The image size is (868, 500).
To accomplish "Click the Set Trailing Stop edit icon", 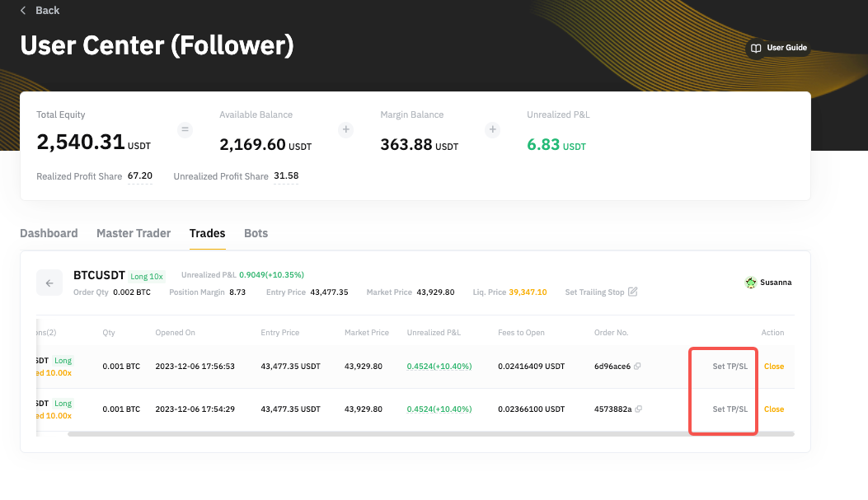I will click(x=633, y=292).
